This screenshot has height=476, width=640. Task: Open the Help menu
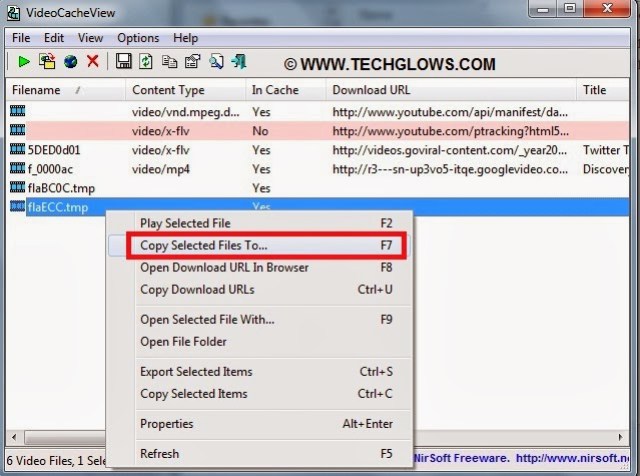[185, 38]
